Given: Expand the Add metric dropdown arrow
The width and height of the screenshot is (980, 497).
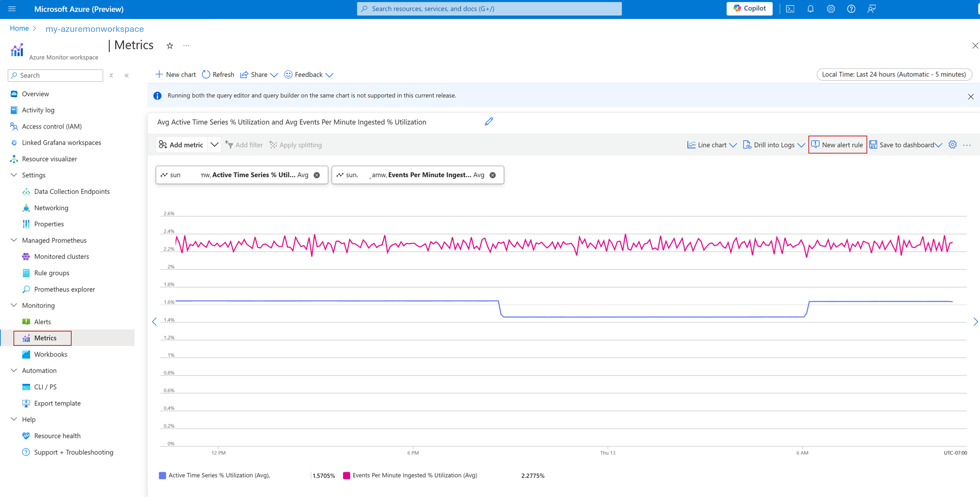Looking at the screenshot, I should pyautogui.click(x=214, y=145).
